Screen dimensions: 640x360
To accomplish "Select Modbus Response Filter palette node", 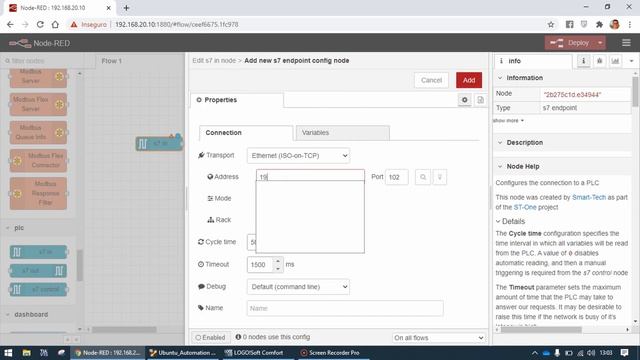I will [x=38, y=193].
